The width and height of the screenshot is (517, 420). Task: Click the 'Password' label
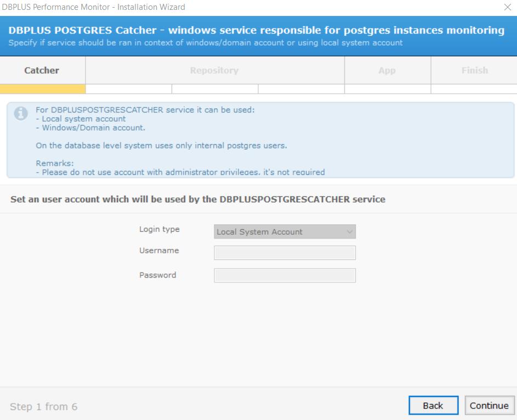[157, 275]
